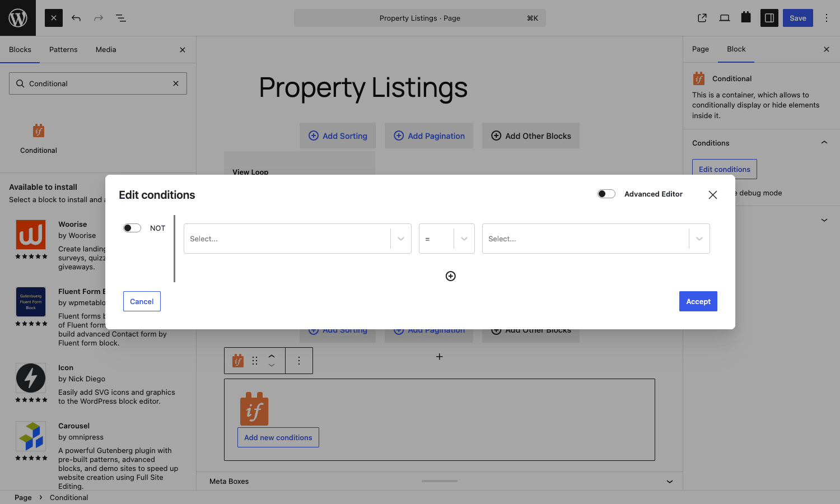840x504 pixels.
Task: Click the Conditional block icon in search results
Action: tap(39, 130)
